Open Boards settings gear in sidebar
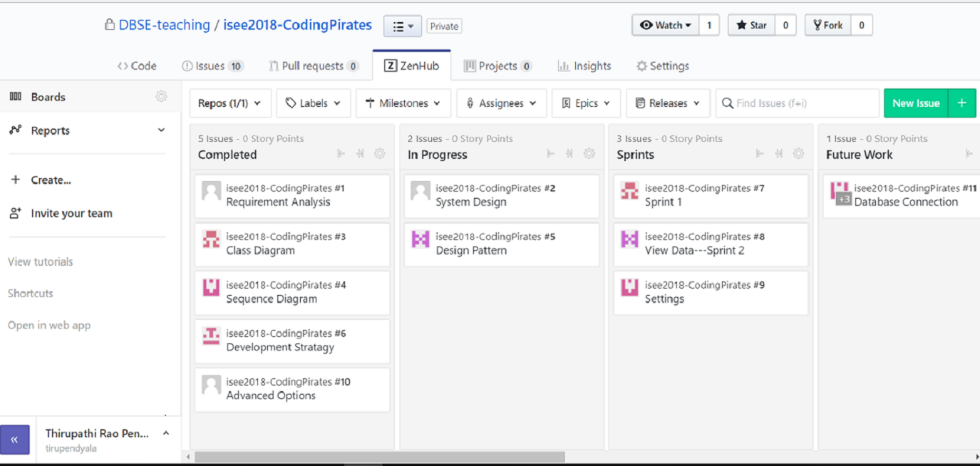Image resolution: width=980 pixels, height=466 pixels. coord(161,96)
